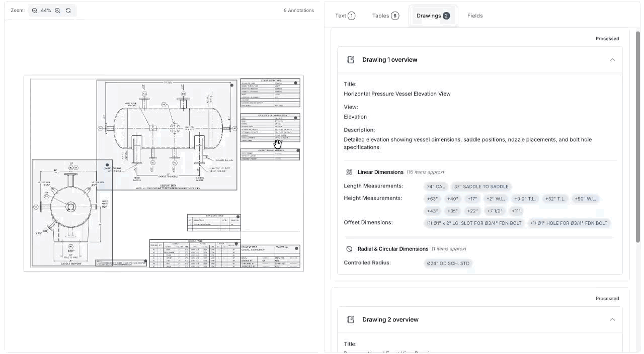Click the Controlled Radius label

coord(367,263)
